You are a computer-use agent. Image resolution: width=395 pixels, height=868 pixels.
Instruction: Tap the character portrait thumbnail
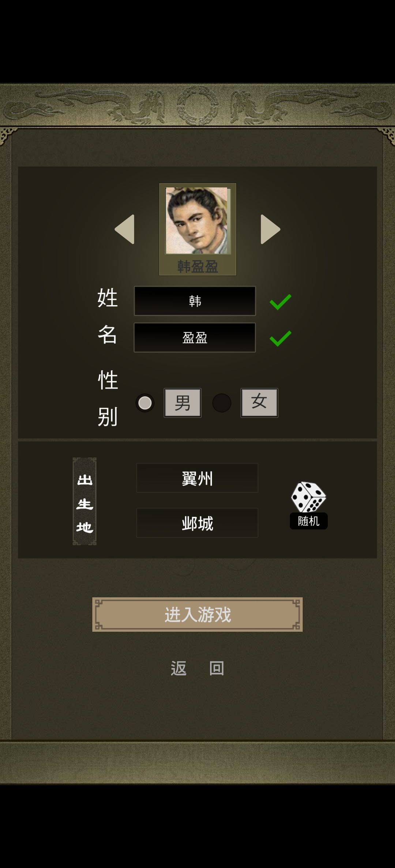tap(197, 220)
